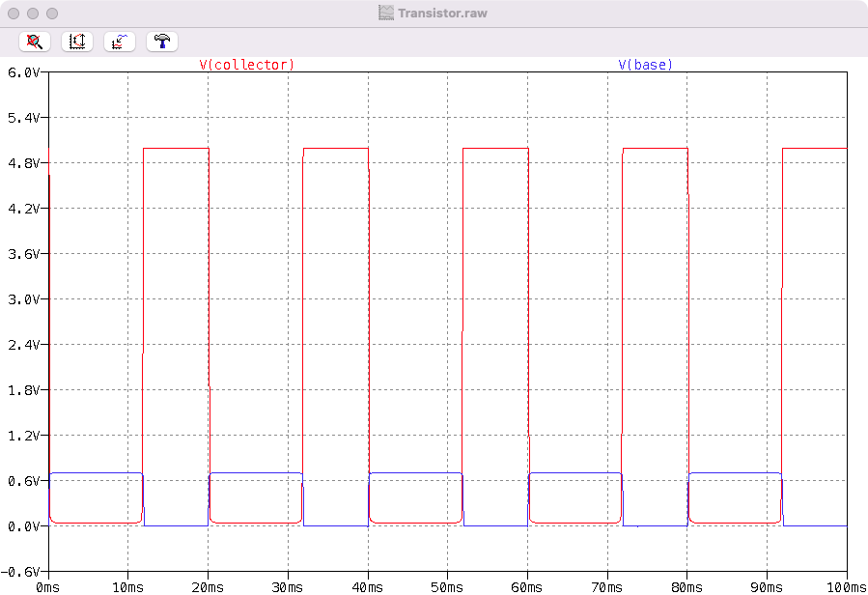Select the V(collector) trace label

pyautogui.click(x=247, y=65)
